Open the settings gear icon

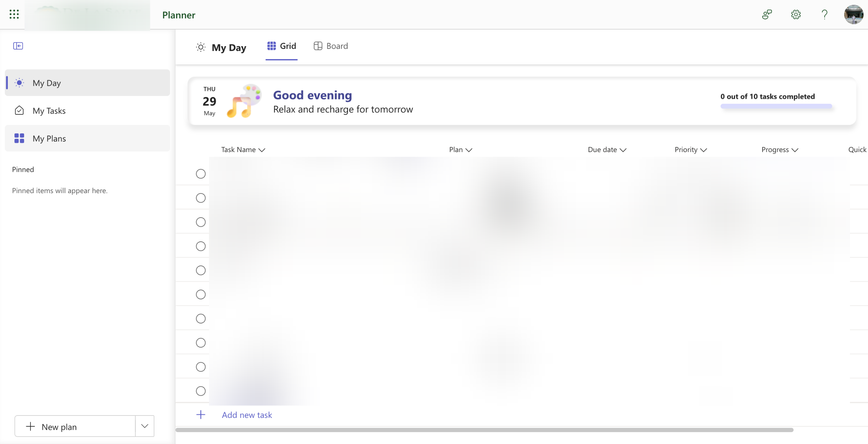tap(796, 15)
